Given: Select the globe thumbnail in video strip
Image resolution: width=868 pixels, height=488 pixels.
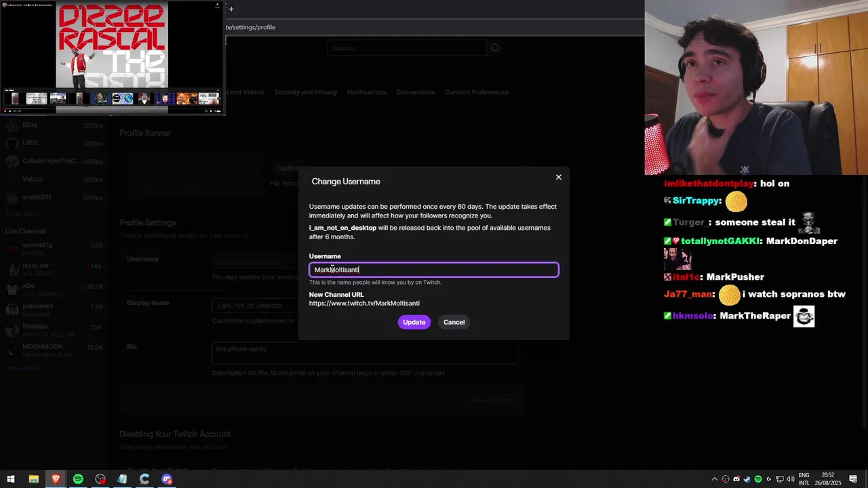Looking at the screenshot, I should pos(123,99).
